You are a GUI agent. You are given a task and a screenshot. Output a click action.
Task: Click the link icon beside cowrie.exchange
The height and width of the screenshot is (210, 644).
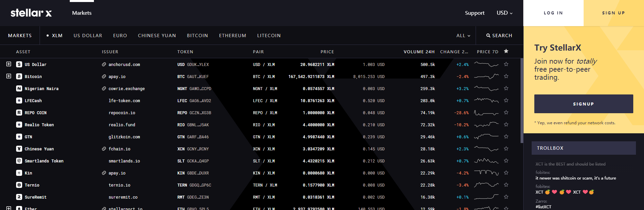[104, 88]
